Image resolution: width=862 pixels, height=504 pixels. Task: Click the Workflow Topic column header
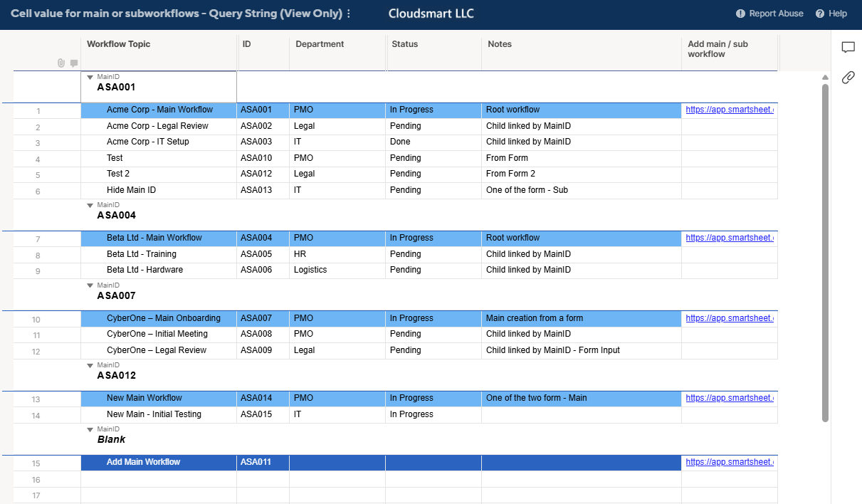pyautogui.click(x=159, y=53)
